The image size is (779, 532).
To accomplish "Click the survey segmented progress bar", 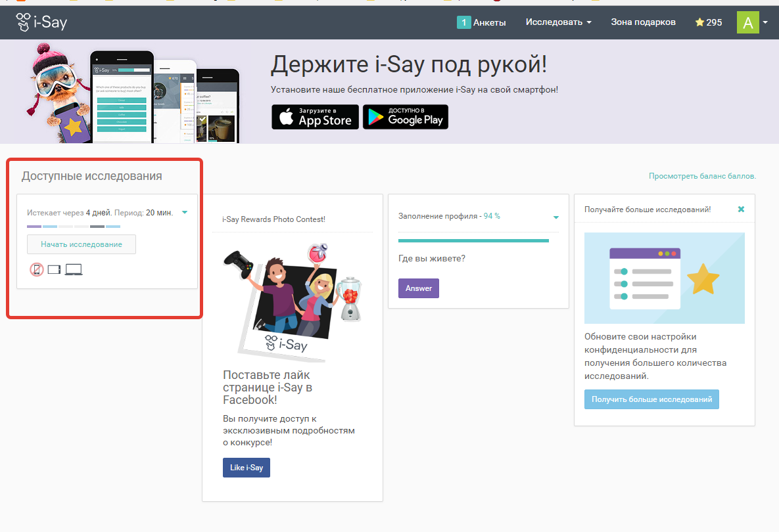I will click(74, 227).
